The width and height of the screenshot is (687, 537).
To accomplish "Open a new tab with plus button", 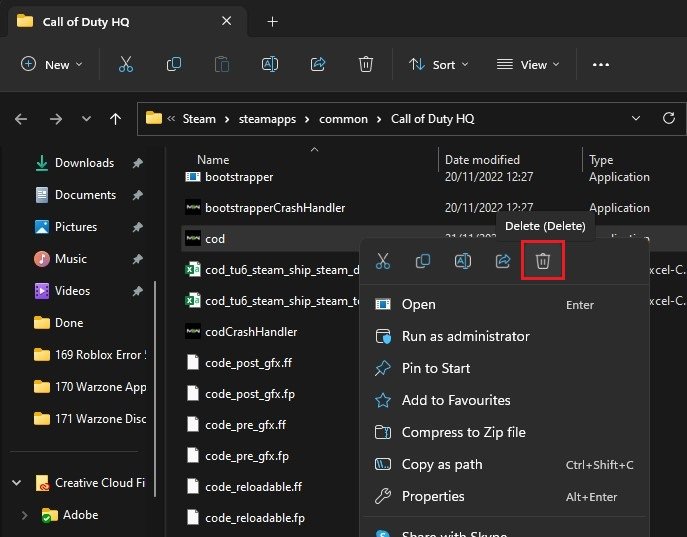I will pyautogui.click(x=273, y=21).
